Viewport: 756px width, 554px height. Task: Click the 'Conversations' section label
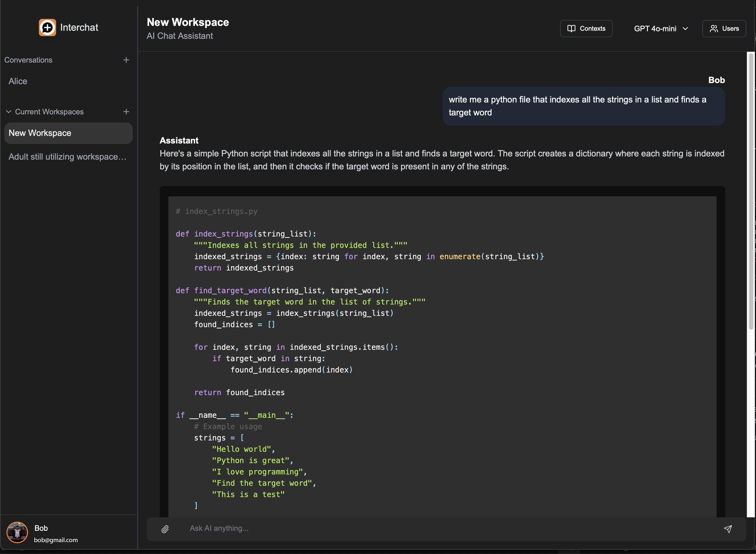click(x=29, y=60)
